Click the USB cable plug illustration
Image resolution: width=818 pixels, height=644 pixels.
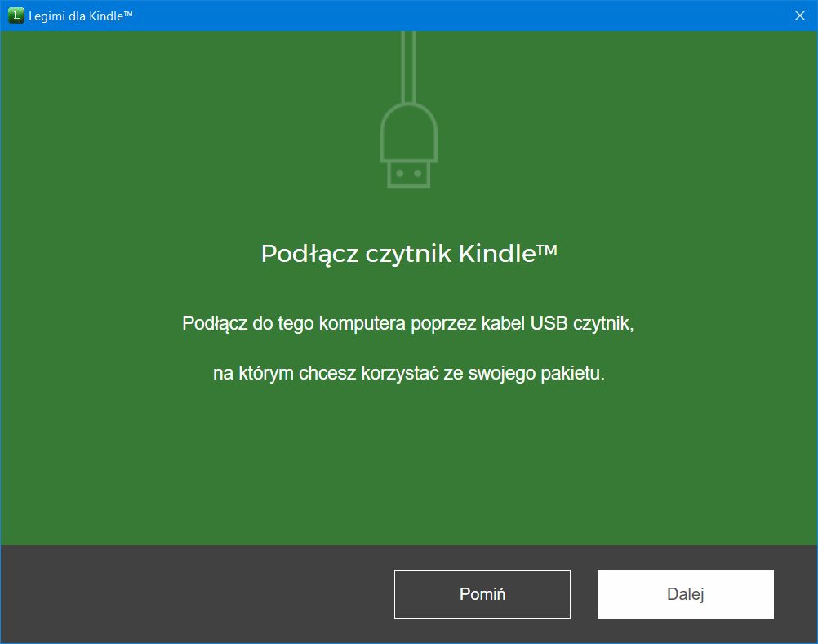[x=409, y=109]
